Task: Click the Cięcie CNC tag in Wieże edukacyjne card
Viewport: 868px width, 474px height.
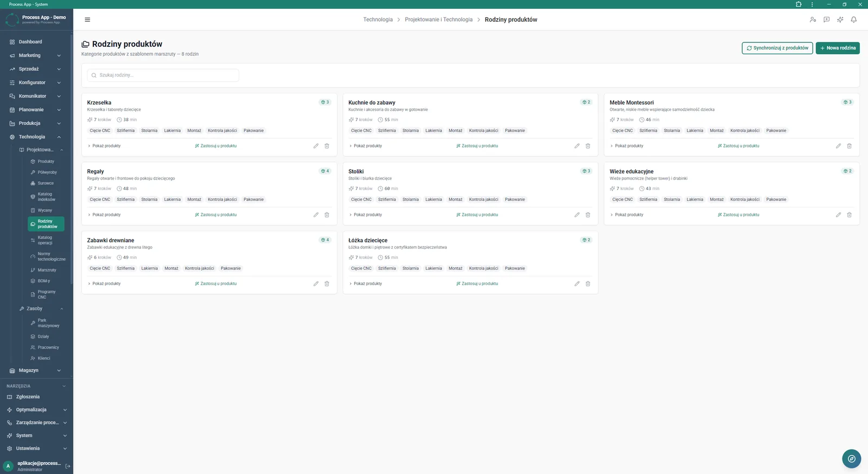Action: click(x=622, y=200)
